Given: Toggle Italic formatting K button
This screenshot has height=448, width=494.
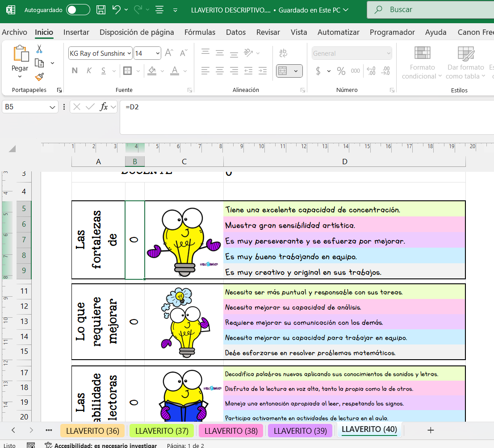Looking at the screenshot, I should pos(89,71).
